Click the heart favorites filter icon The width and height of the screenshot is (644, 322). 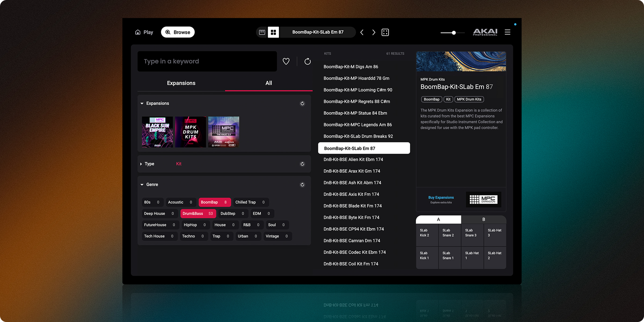(x=286, y=61)
